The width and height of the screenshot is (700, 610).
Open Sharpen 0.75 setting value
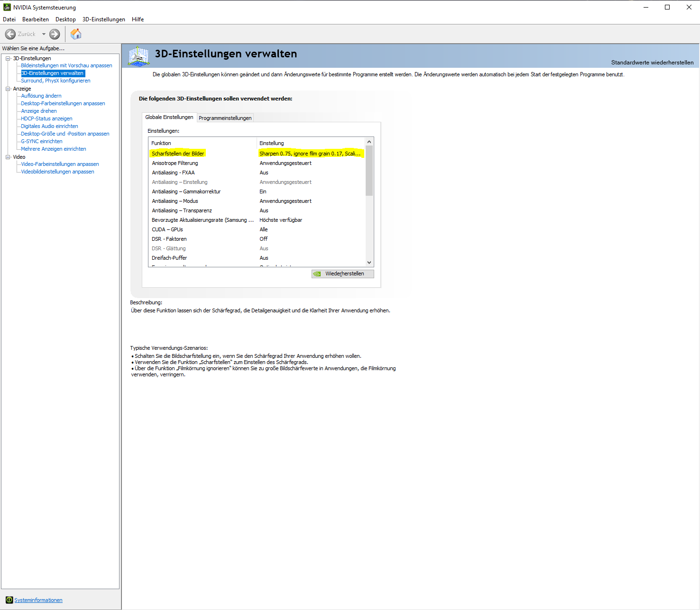pos(311,154)
